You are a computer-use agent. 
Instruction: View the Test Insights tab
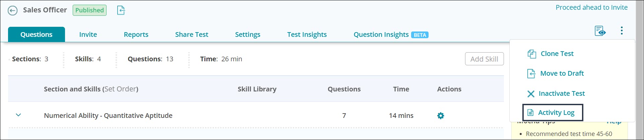[307, 34]
